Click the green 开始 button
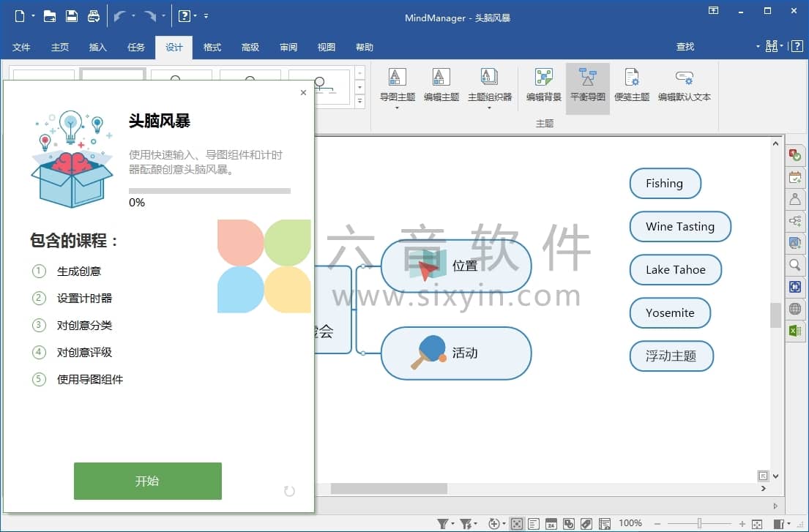 (147, 482)
